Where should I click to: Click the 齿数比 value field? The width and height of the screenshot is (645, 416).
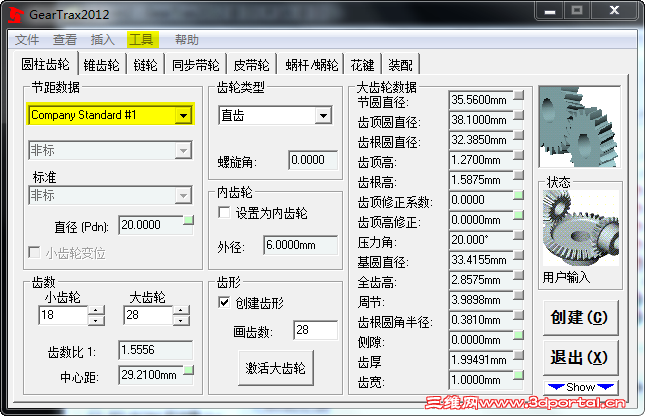(x=155, y=350)
